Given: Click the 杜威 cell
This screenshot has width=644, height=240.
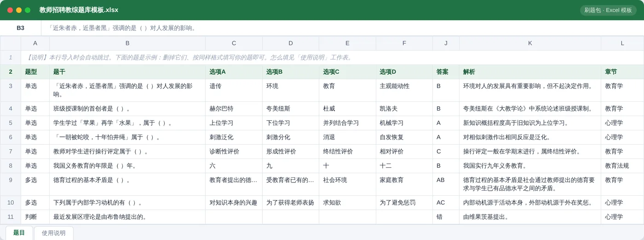Looking at the screenshot, I should pos(347,109).
